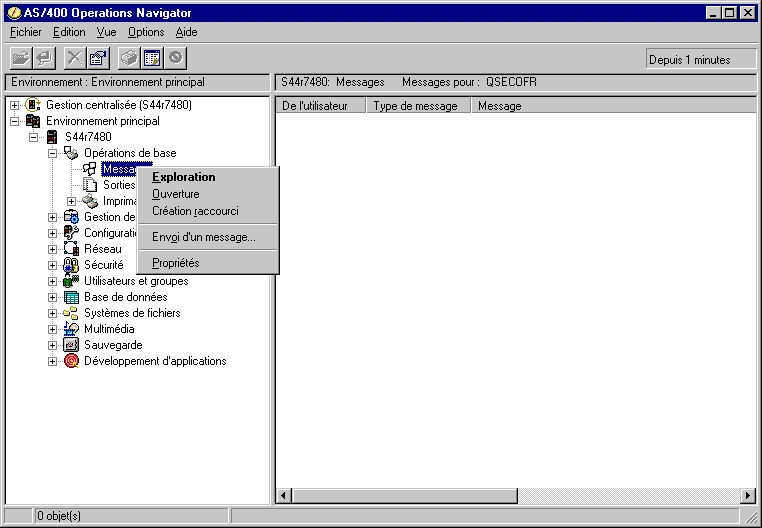762x528 pixels.
Task: Click the Configuration tools icon
Action: coord(71,233)
